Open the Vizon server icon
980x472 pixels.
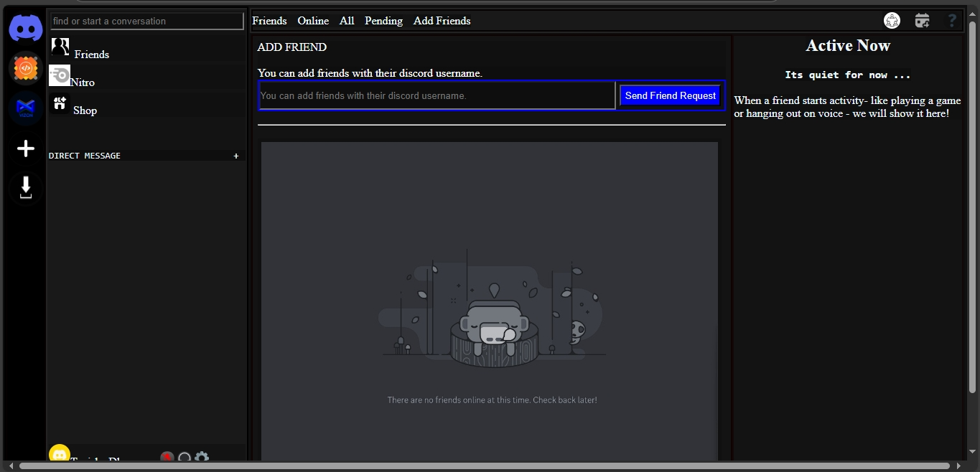click(x=25, y=108)
